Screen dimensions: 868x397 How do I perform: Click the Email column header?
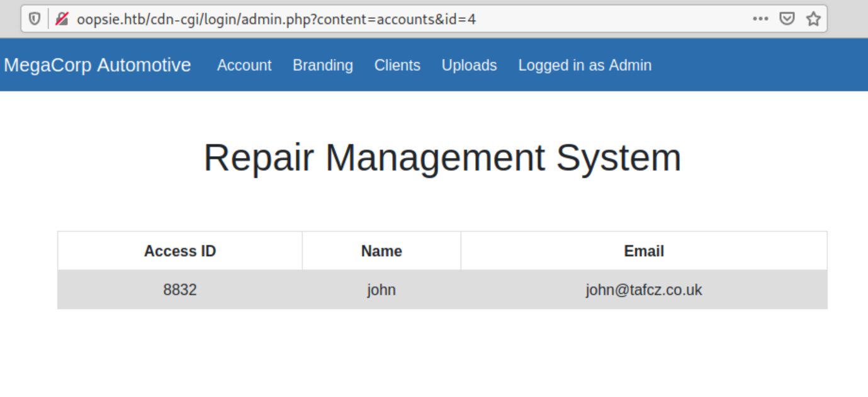pos(644,251)
